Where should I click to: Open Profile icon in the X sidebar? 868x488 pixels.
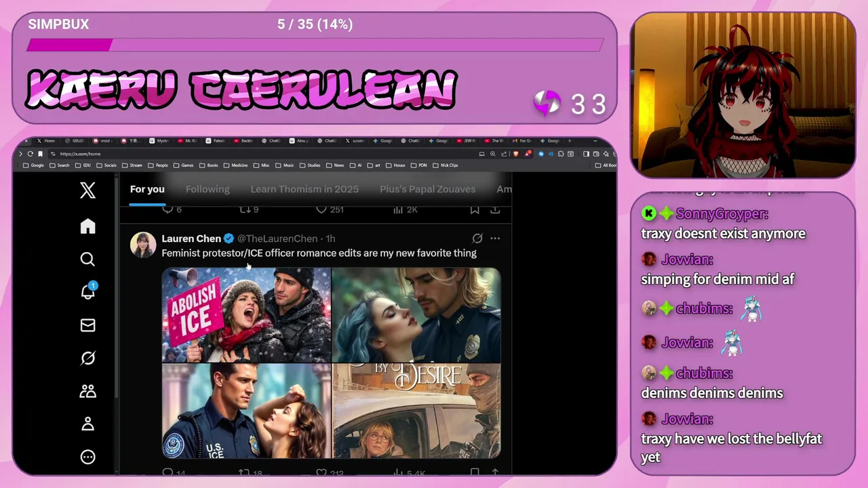[87, 424]
